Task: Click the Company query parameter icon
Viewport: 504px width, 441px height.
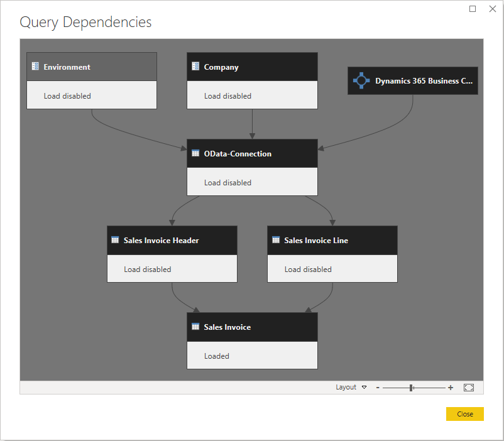Action: pos(195,67)
